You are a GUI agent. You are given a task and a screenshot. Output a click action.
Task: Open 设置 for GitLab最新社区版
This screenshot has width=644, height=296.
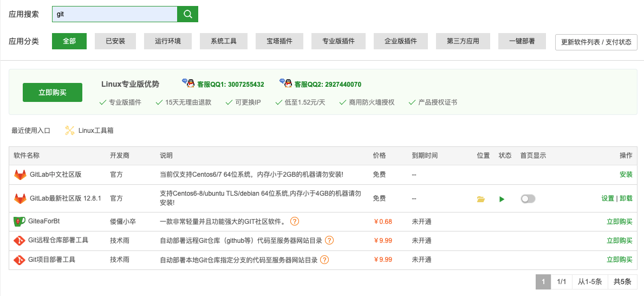click(608, 198)
